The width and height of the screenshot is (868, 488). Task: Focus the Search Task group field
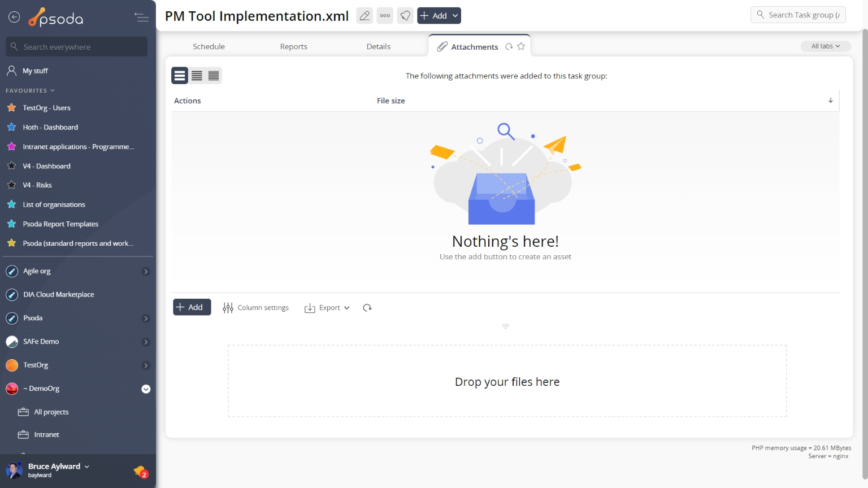[798, 15]
